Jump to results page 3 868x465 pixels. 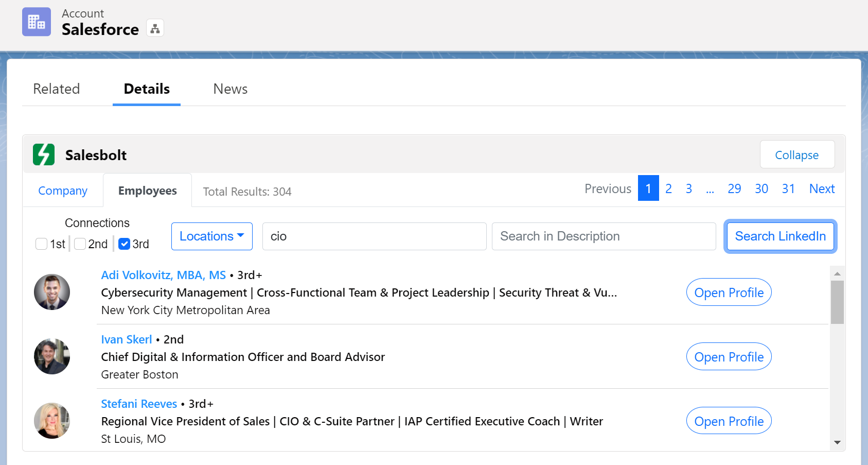(x=688, y=189)
